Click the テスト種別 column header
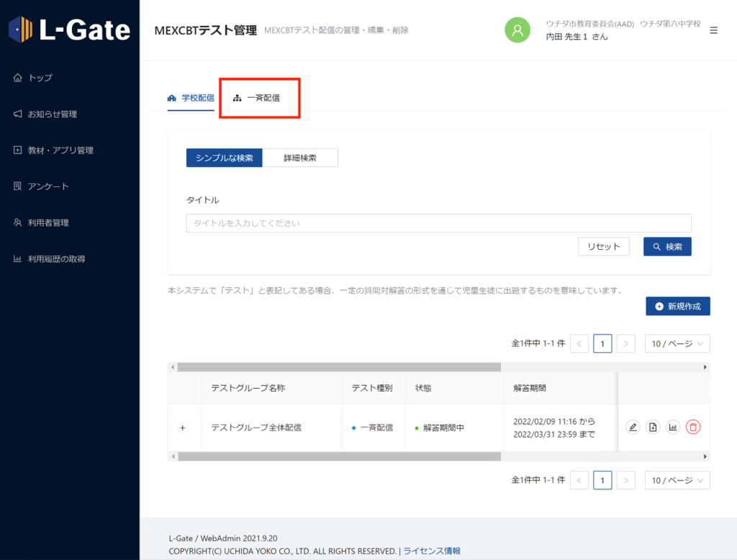The width and height of the screenshot is (737, 560). 372,388
